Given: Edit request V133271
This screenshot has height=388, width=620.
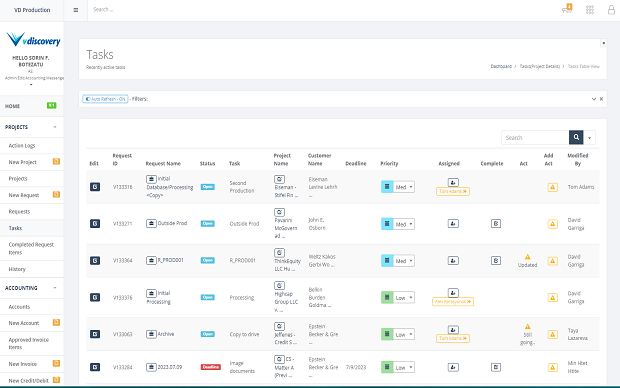Looking at the screenshot, I should coord(95,223).
